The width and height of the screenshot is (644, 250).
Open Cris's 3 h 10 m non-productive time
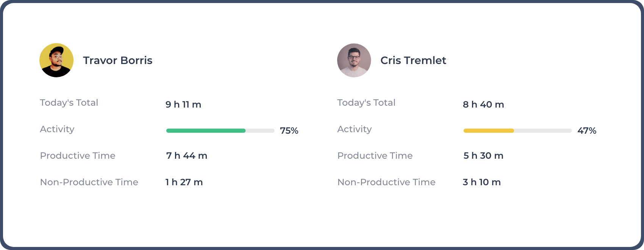point(481,182)
